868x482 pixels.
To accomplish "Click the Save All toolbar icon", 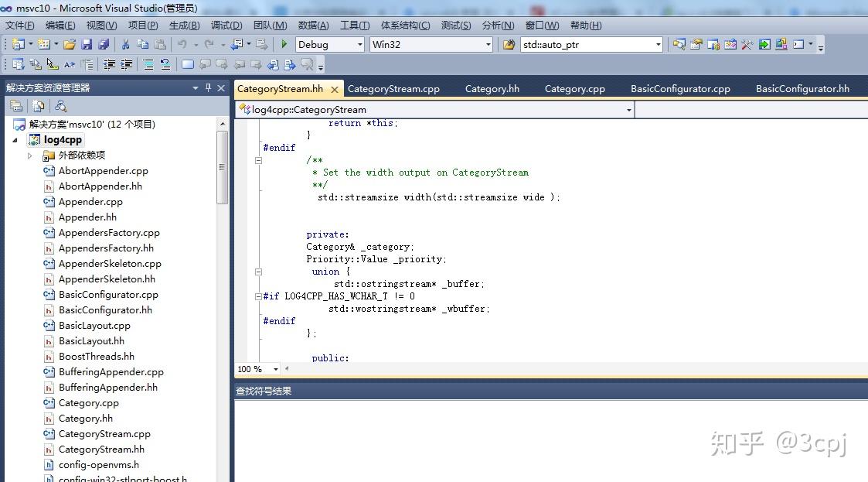I will [104, 45].
